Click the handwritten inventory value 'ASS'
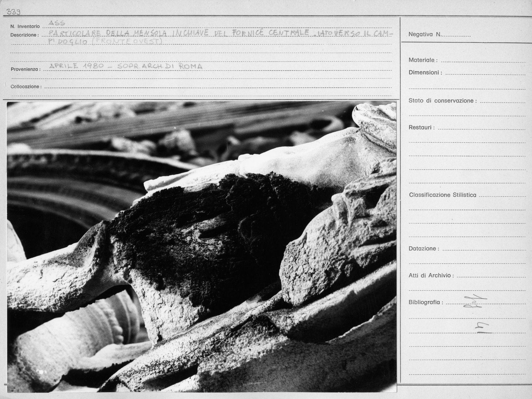Viewport: 532px width, 399px height. [57, 23]
